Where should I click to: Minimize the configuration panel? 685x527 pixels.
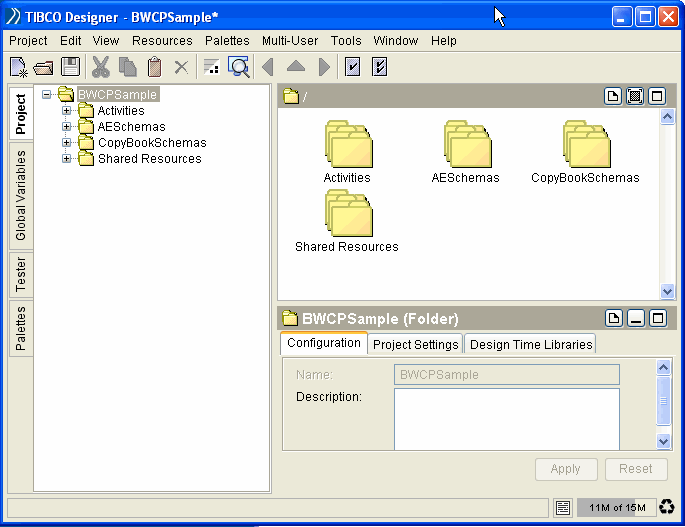636,318
